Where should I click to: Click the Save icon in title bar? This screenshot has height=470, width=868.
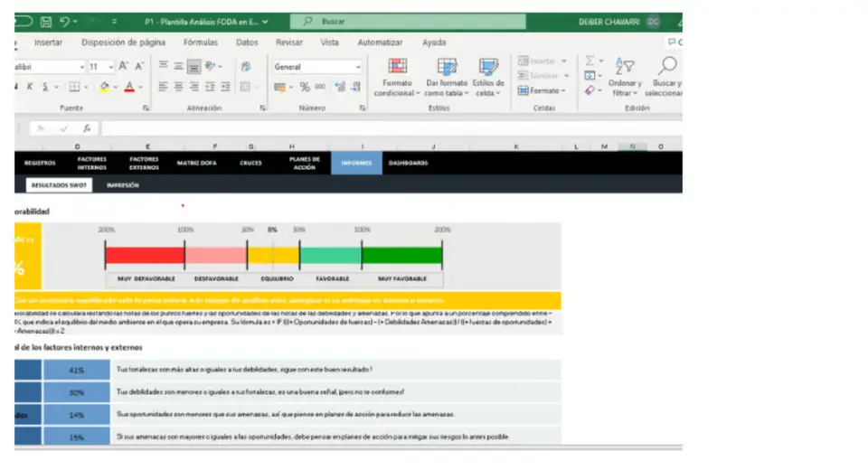coord(45,21)
